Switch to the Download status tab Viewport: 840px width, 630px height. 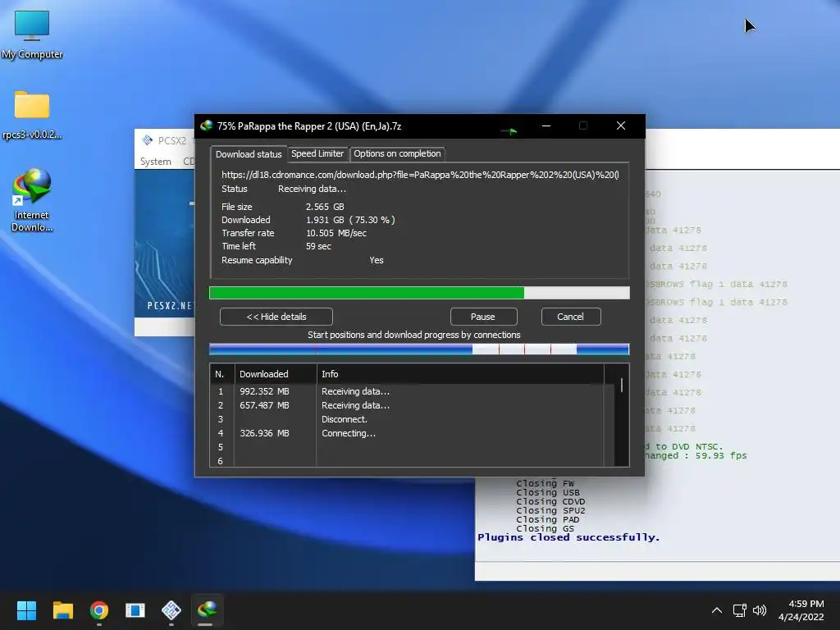tap(249, 154)
